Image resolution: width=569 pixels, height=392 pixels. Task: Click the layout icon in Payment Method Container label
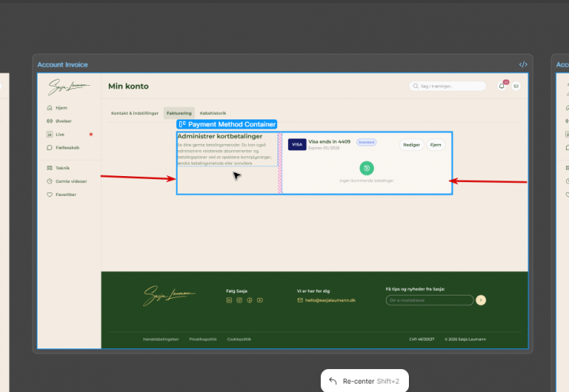[182, 124]
